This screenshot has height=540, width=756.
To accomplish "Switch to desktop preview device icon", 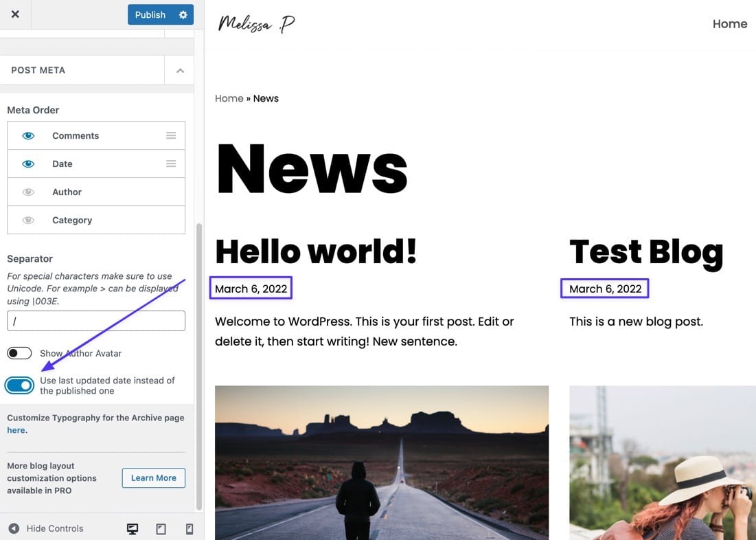I will (133, 528).
